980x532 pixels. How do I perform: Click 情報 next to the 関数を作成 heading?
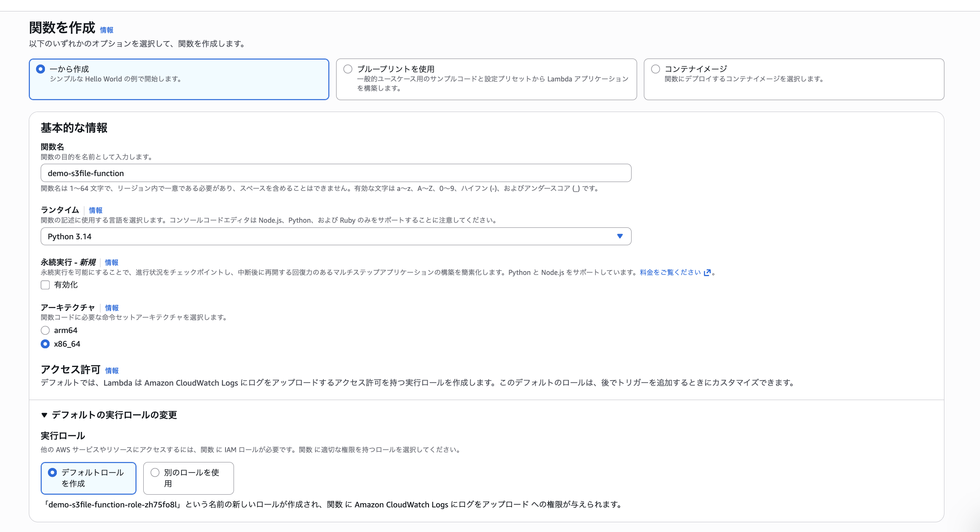(106, 30)
